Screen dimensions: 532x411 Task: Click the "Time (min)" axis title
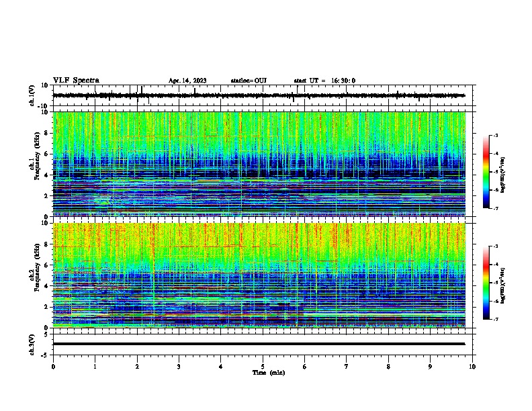pos(269,373)
